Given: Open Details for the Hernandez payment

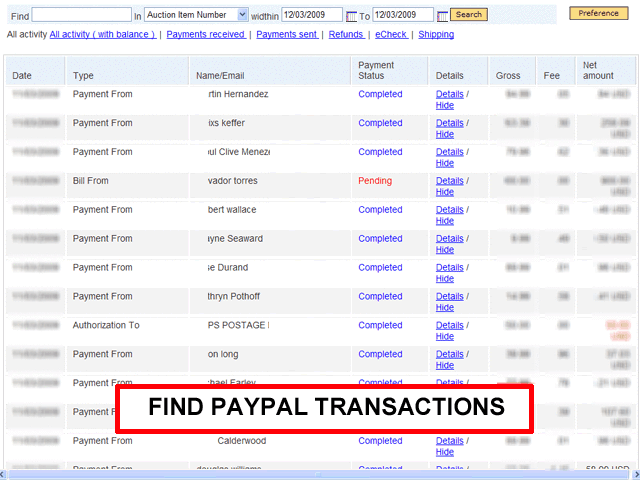Looking at the screenshot, I should [449, 95].
